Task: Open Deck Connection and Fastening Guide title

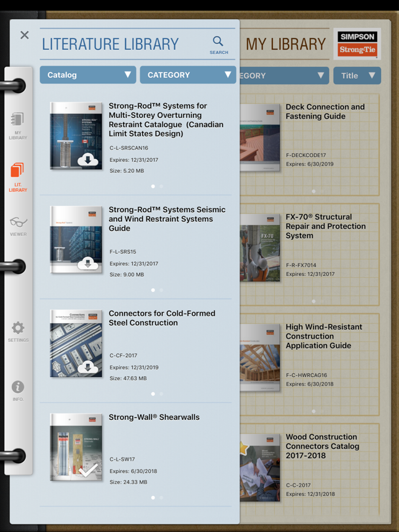Action: 325,112
